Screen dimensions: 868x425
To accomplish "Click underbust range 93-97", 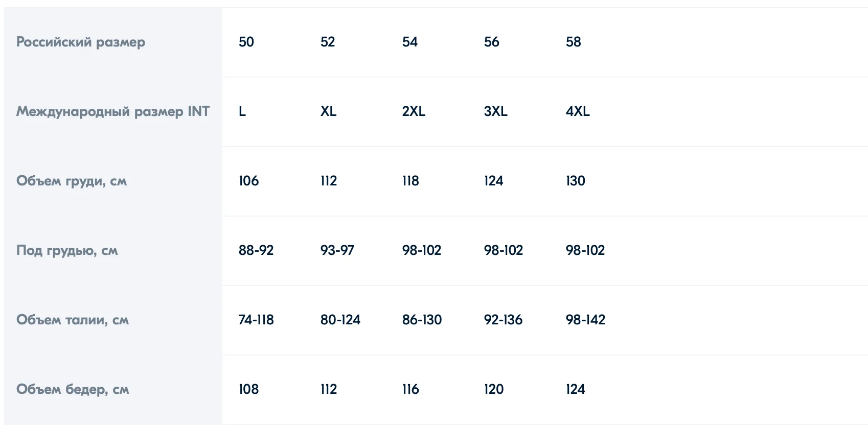I will (337, 250).
